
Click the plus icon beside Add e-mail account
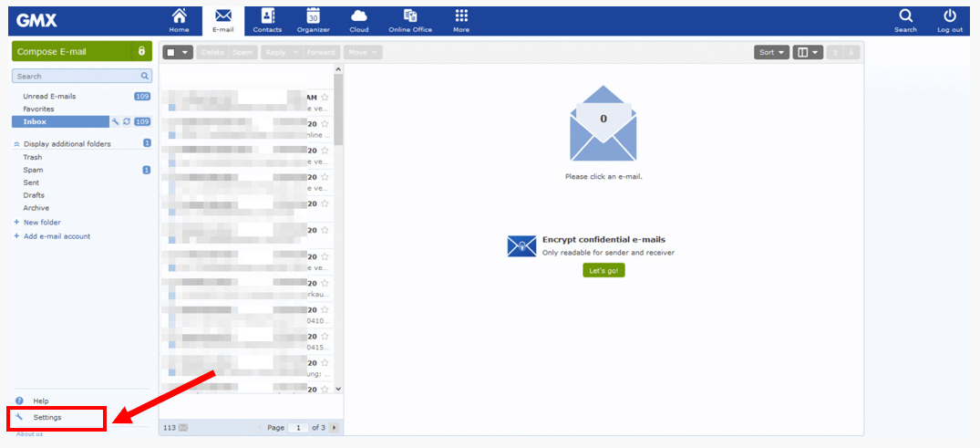click(17, 236)
